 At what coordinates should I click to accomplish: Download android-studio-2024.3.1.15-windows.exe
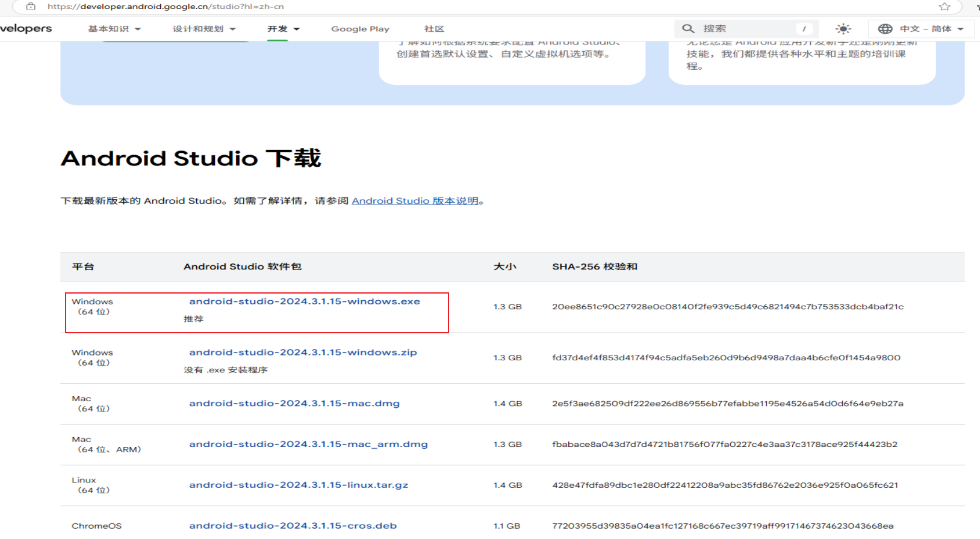(305, 301)
